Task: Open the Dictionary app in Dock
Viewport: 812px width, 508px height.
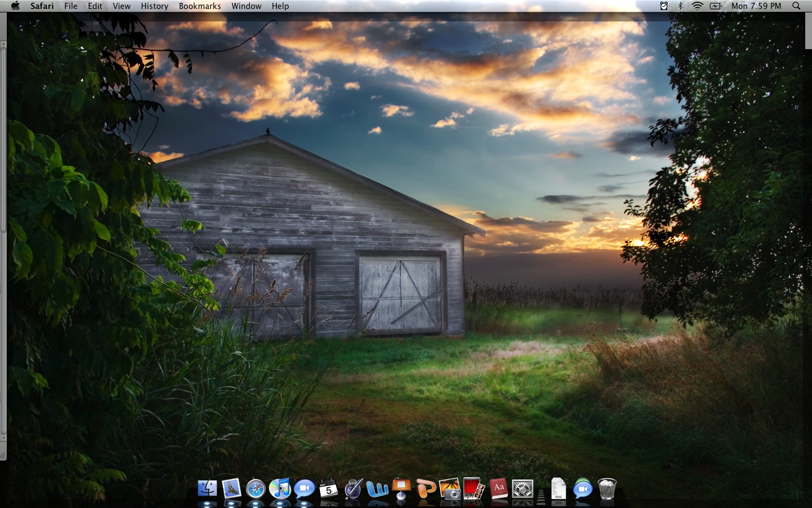Action: 498,488
